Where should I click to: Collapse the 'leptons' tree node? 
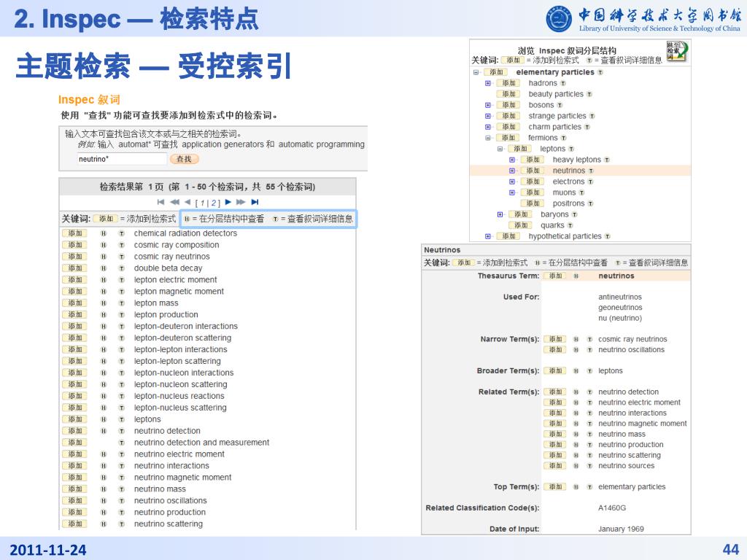click(500, 149)
